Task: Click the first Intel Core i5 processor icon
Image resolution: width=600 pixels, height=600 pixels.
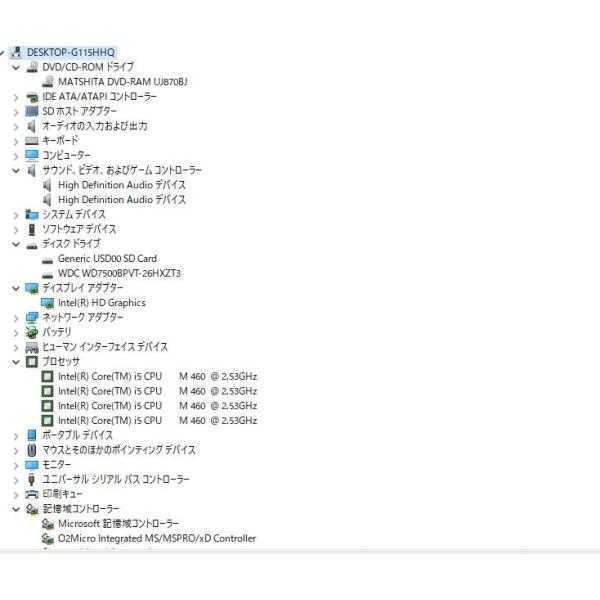Action: coord(47,377)
